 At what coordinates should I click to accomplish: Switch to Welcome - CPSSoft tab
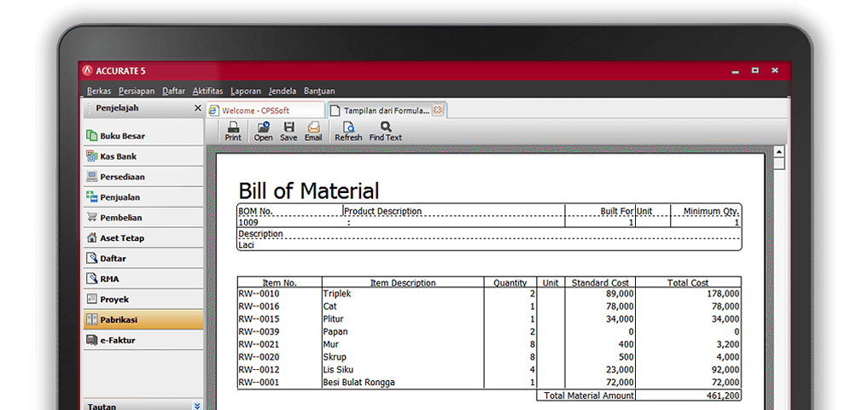pos(265,110)
